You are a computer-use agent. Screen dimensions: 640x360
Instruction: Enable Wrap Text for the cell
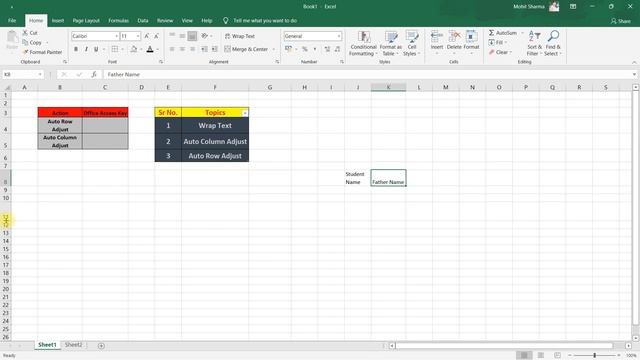pyautogui.click(x=240, y=36)
